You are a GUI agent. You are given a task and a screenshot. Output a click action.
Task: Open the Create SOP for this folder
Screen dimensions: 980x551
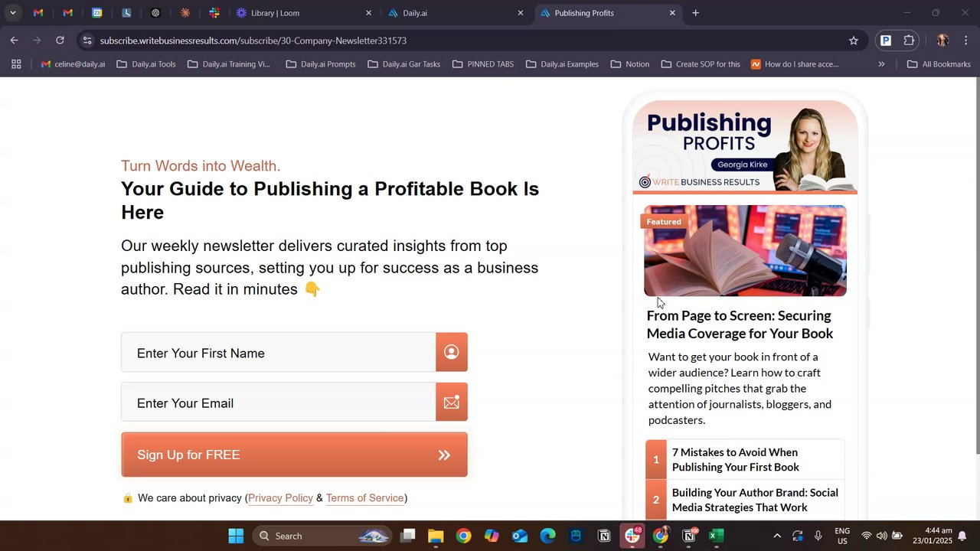[701, 64]
